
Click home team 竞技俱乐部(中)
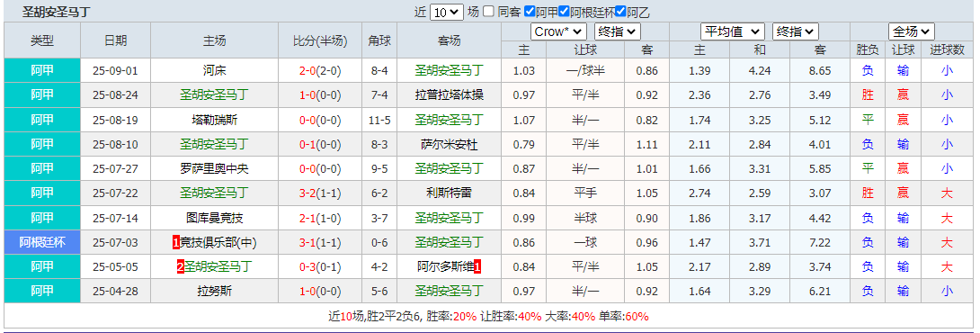click(219, 242)
